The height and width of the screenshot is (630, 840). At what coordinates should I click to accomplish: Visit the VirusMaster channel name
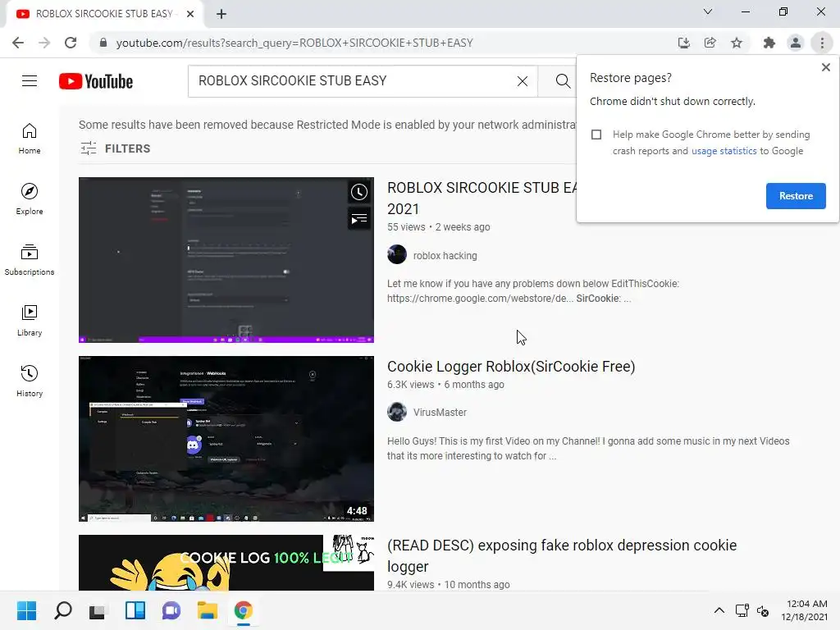[x=440, y=413]
